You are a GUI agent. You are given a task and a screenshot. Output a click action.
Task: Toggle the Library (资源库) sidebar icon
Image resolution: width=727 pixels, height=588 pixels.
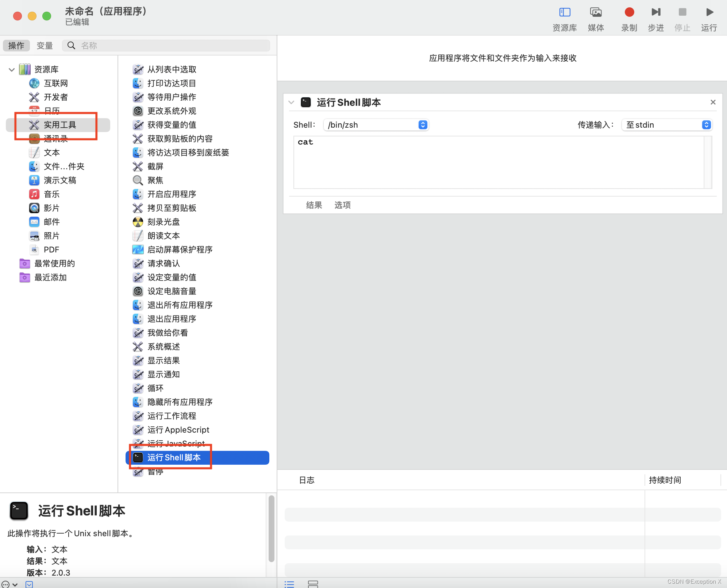pyautogui.click(x=564, y=12)
